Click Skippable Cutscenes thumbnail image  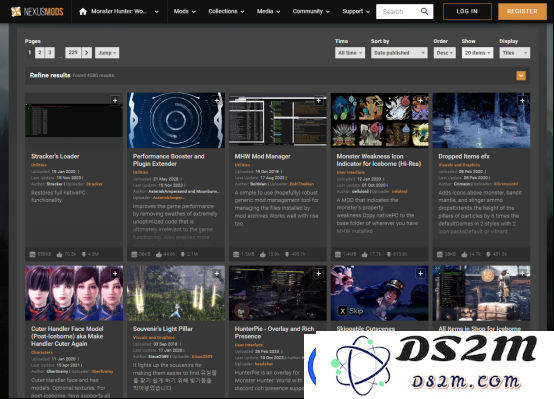[379, 293]
